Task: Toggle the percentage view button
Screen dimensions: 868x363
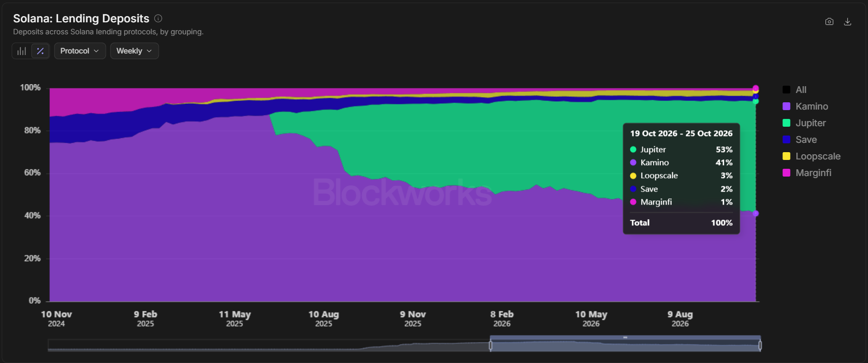Action: pos(40,51)
